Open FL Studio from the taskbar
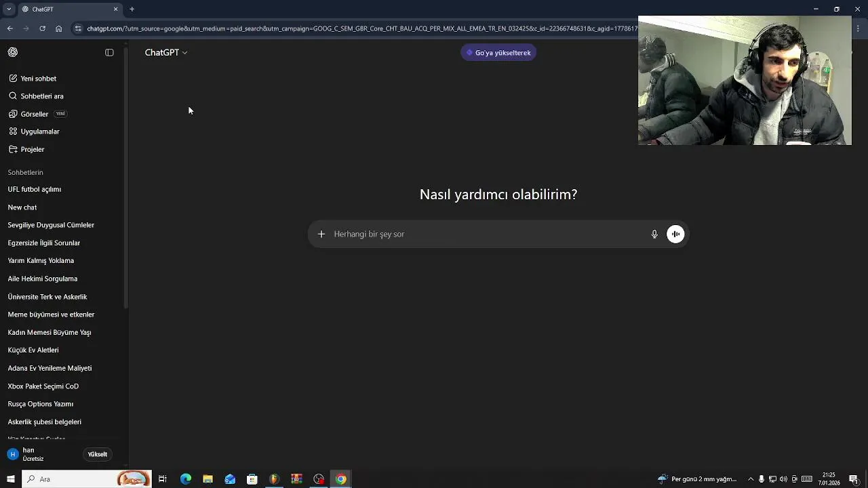The height and width of the screenshot is (488, 868). [274, 479]
